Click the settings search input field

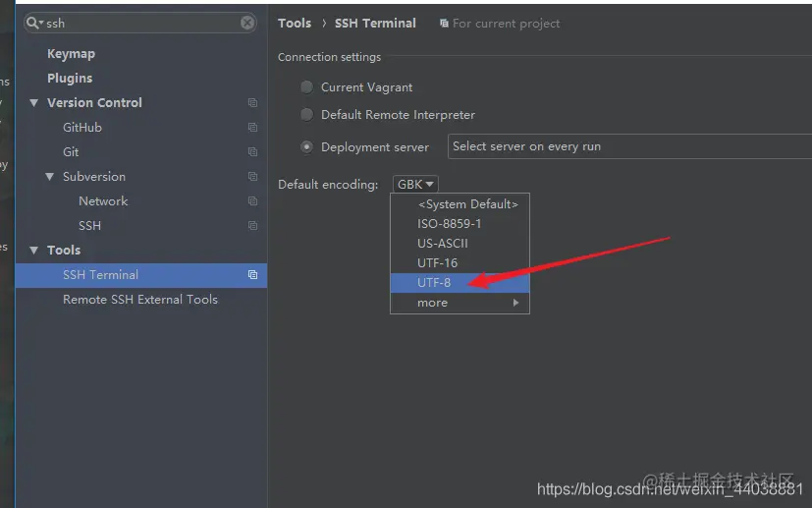[140, 23]
